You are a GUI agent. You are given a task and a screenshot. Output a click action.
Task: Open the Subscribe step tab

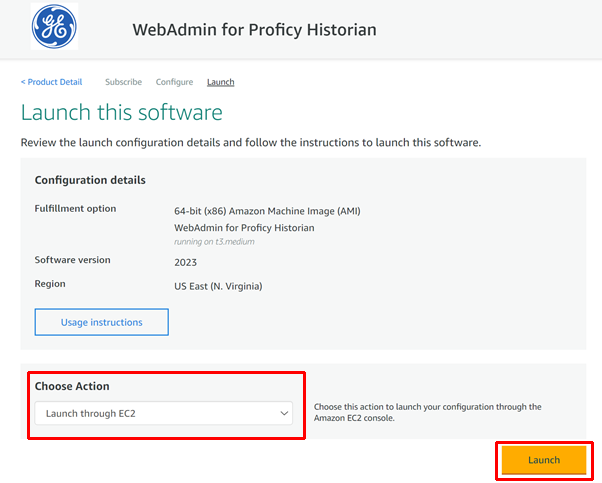click(x=124, y=82)
